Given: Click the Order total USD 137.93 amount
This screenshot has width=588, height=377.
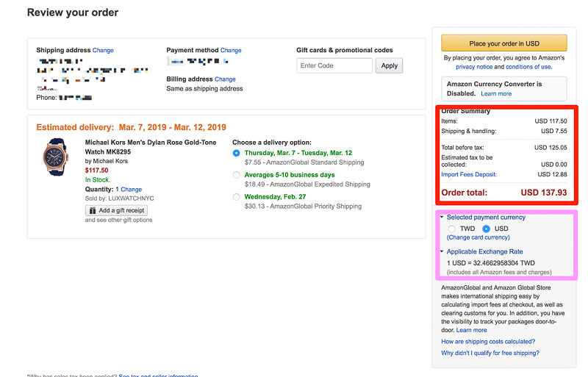Looking at the screenshot, I should point(544,193).
